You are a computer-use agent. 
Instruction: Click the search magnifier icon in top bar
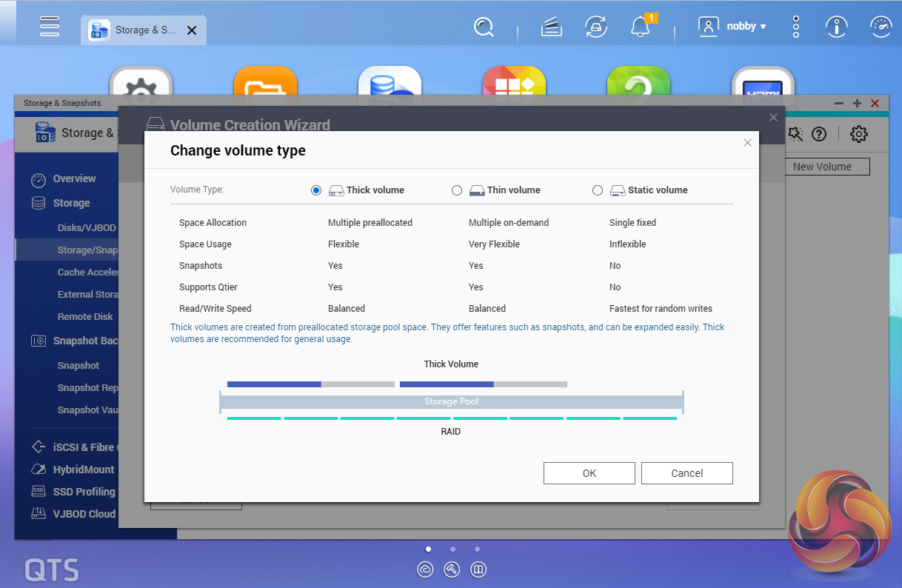pos(484,27)
